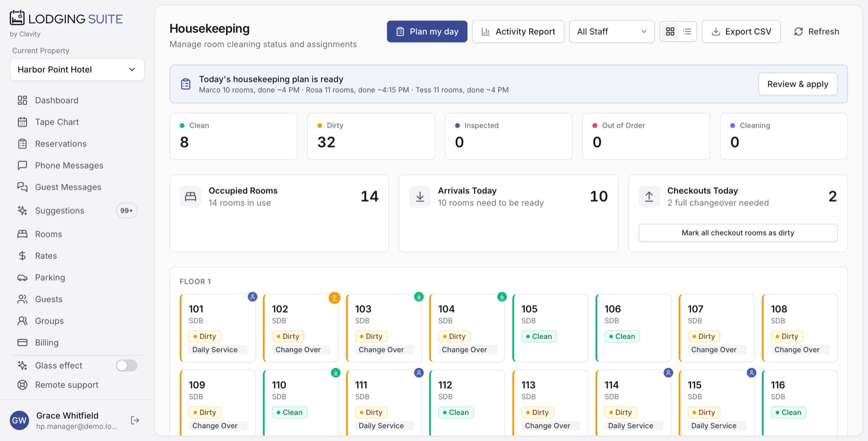Click the Plan my day button

tap(427, 31)
